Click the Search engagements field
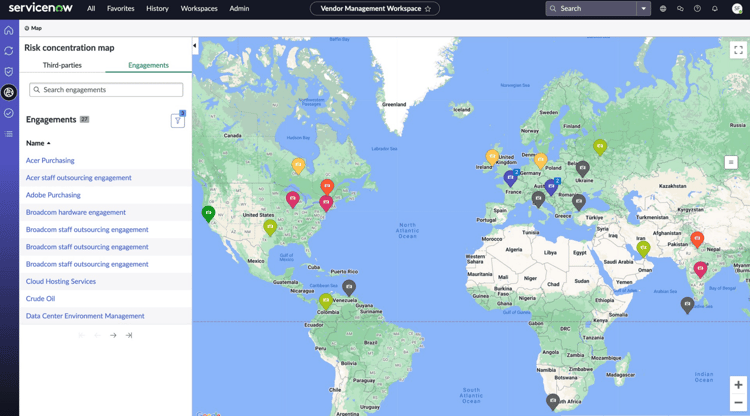 point(106,90)
